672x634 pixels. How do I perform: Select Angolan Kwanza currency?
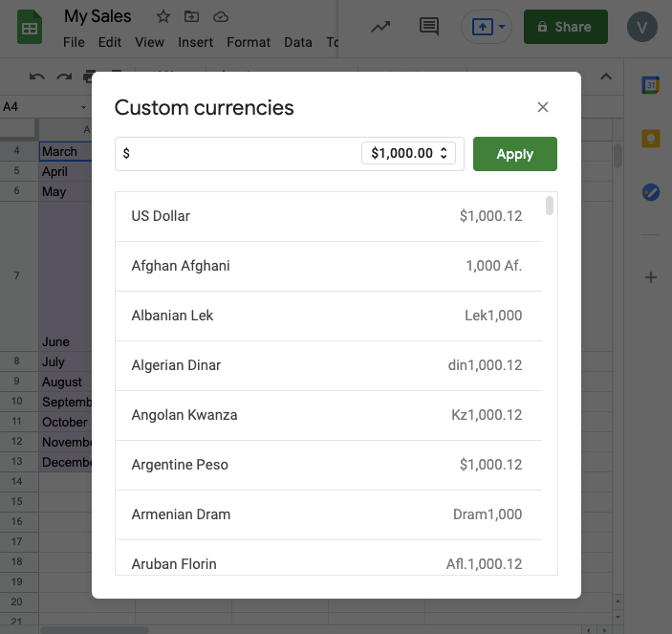pos(328,415)
